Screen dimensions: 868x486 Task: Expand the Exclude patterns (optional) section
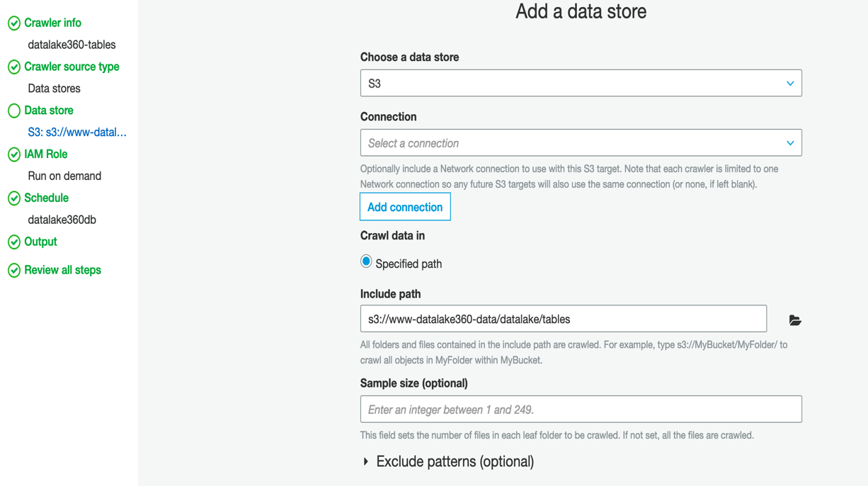366,462
